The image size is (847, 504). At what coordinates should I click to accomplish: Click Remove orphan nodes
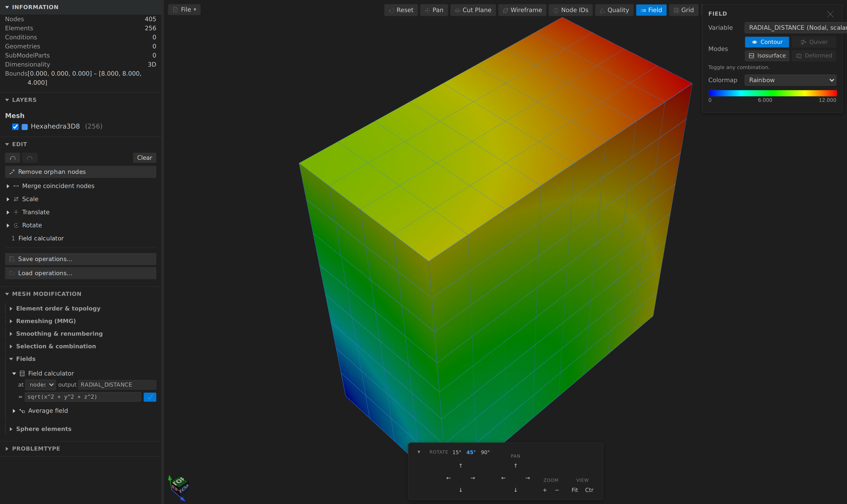point(80,172)
